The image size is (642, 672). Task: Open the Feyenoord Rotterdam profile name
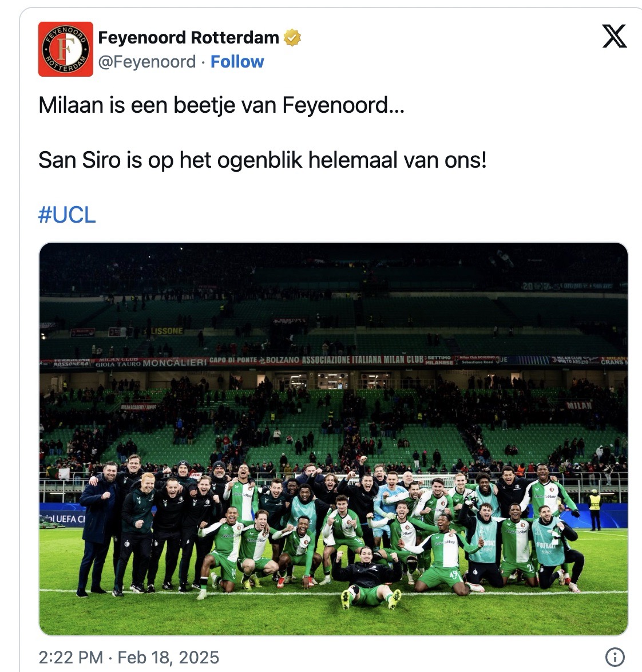[188, 38]
